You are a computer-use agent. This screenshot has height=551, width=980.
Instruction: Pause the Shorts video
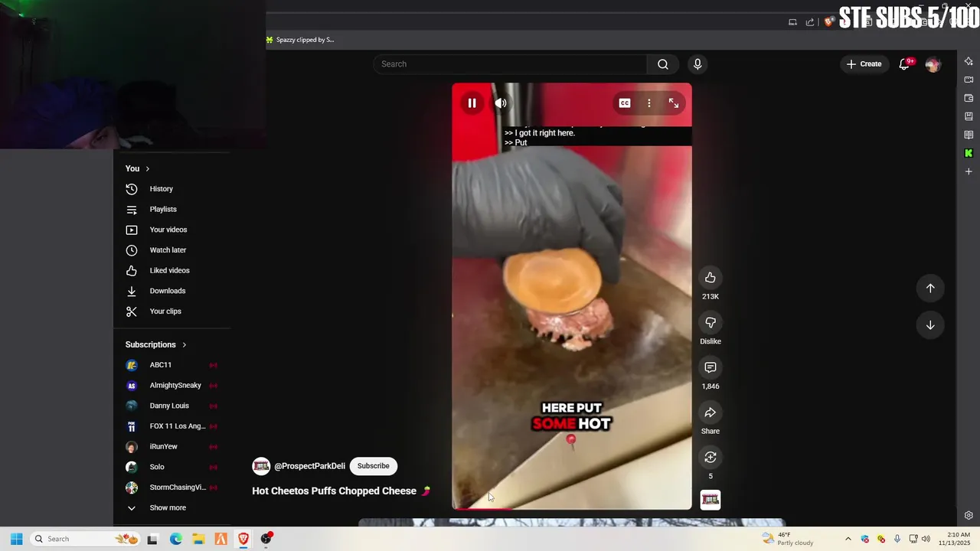472,103
